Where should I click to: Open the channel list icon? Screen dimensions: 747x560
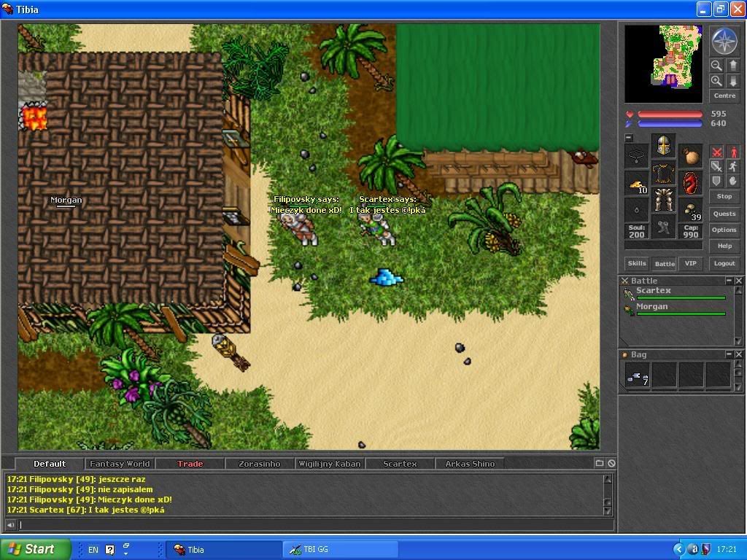pyautogui.click(x=600, y=463)
